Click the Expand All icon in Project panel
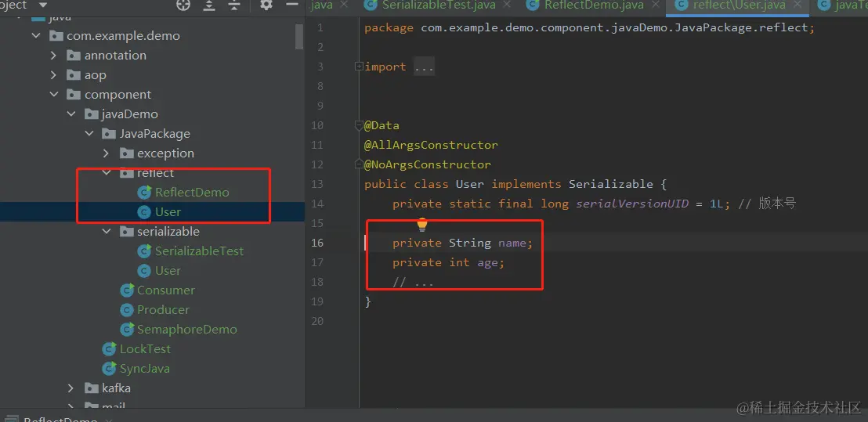This screenshot has width=868, height=422. coord(209,5)
